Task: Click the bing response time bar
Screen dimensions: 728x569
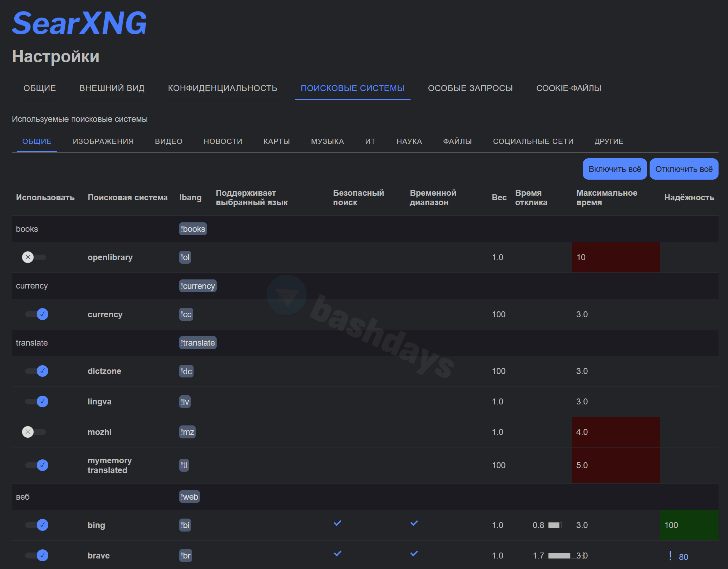Action: (554, 525)
